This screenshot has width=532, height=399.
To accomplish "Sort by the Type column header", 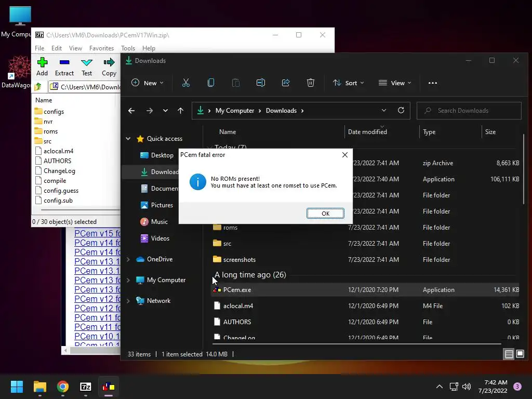I will coord(429,131).
